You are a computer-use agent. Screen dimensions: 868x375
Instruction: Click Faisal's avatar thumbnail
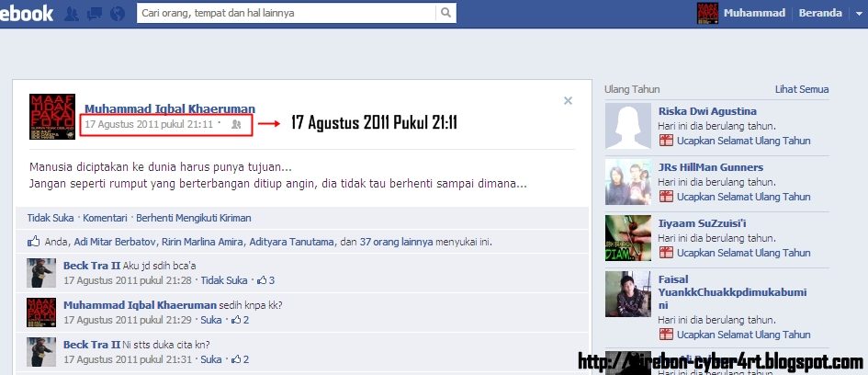628,294
